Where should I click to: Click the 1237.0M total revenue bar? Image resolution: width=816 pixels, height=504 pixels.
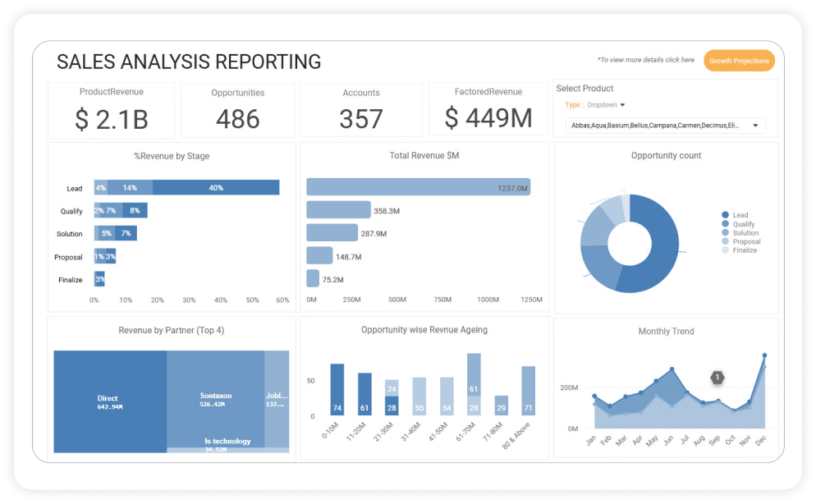coord(418,187)
